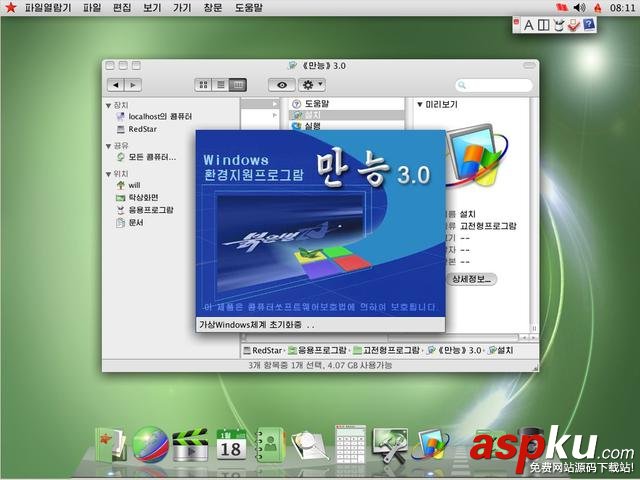The height and width of the screenshot is (480, 640).
Task: Click 《만능》 3.0 in the path bar
Action: [454, 350]
